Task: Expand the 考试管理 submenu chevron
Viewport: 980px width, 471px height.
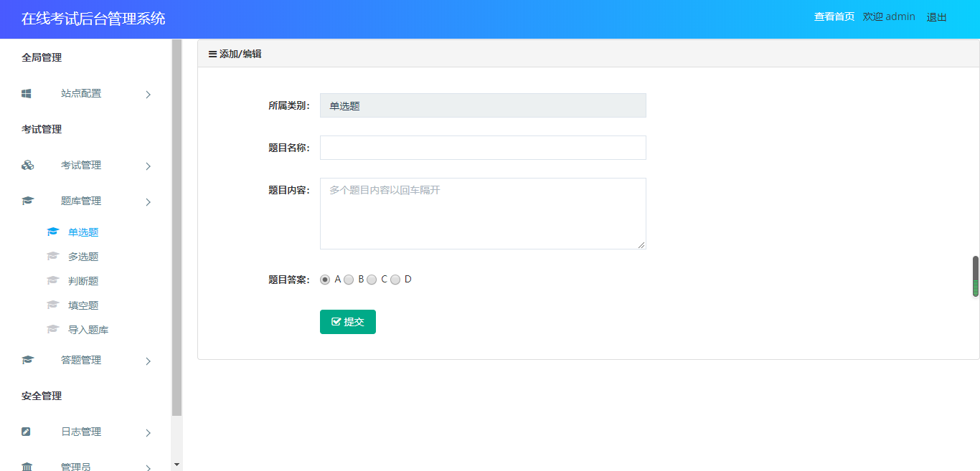Action: (x=148, y=166)
